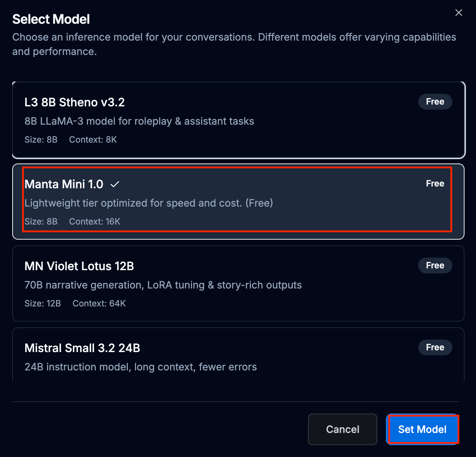
Task: Click the Context: 64K label
Action: pyautogui.click(x=99, y=304)
